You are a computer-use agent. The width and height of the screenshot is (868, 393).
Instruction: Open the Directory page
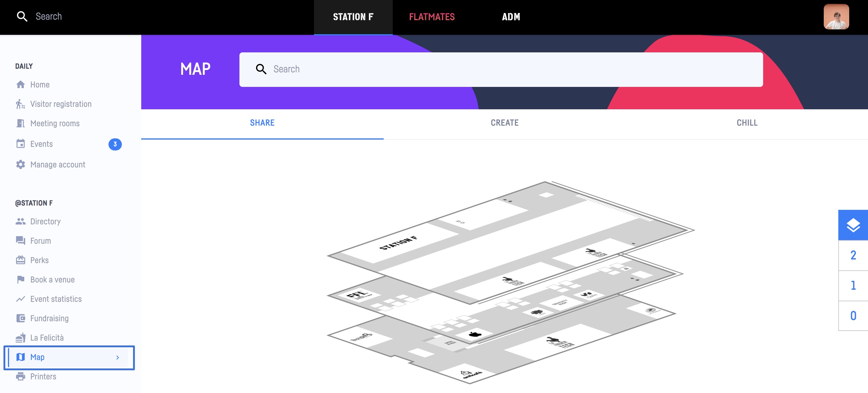pyautogui.click(x=45, y=221)
